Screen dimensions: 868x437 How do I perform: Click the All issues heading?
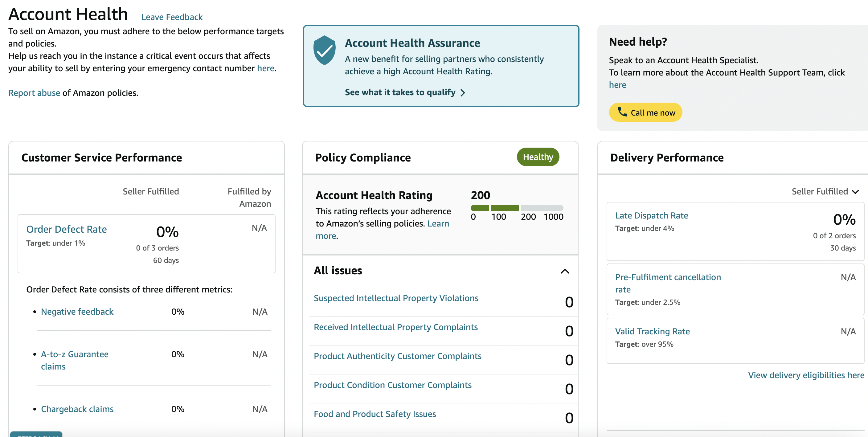(338, 271)
